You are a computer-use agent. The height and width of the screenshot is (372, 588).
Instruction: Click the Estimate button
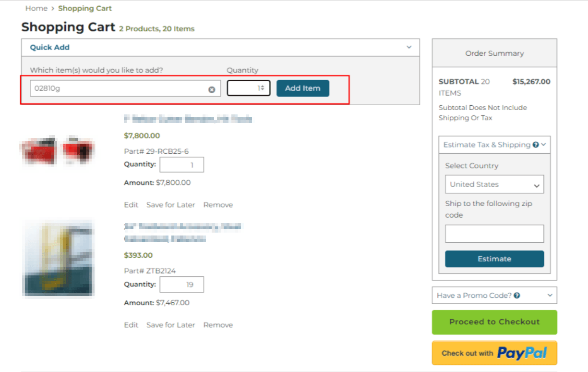(x=494, y=259)
